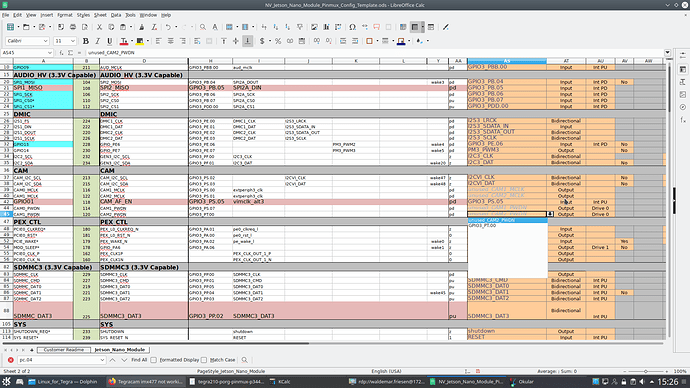Click the formula input line

[374, 53]
